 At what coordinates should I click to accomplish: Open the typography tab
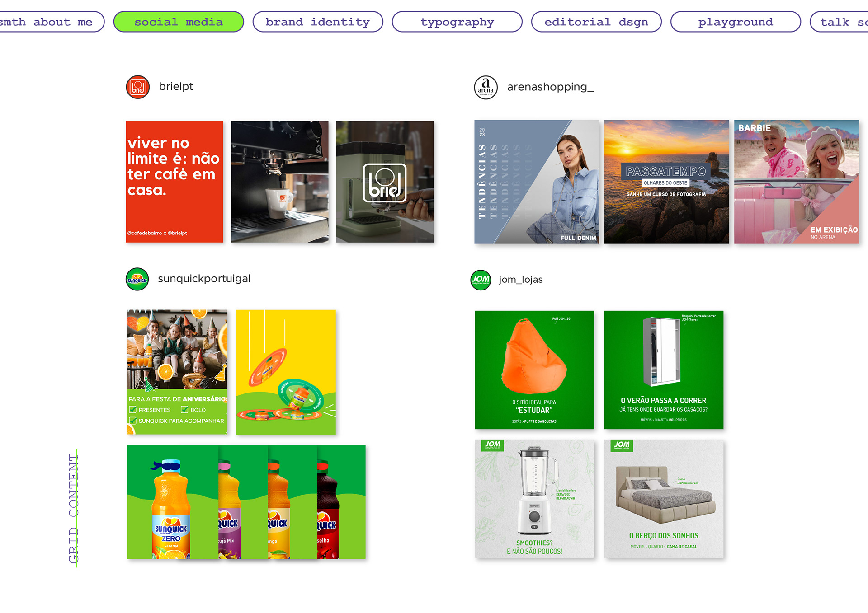(x=457, y=22)
